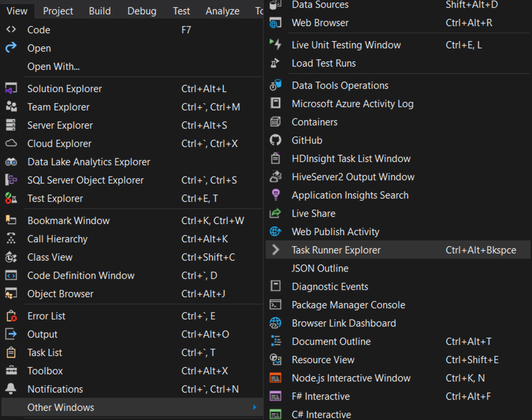Click the Browser Link Dashboard icon
Image resolution: width=532 pixels, height=420 pixels.
275,323
